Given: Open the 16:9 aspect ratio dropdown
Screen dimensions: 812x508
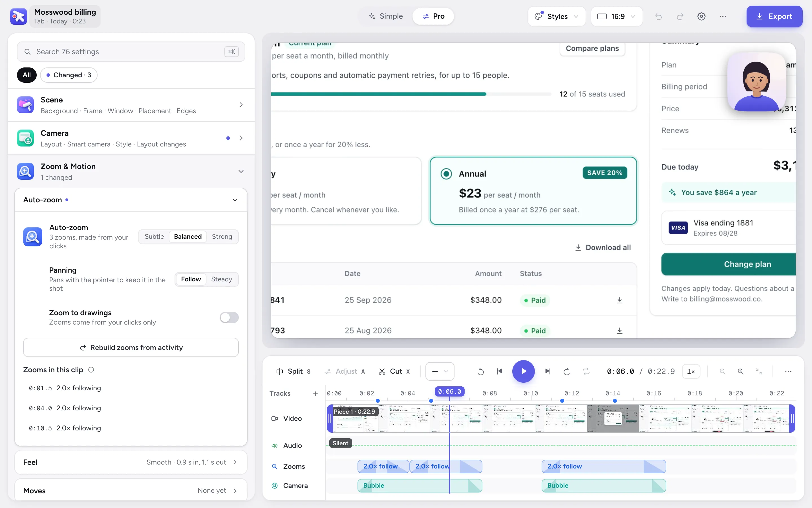Looking at the screenshot, I should click(x=616, y=16).
